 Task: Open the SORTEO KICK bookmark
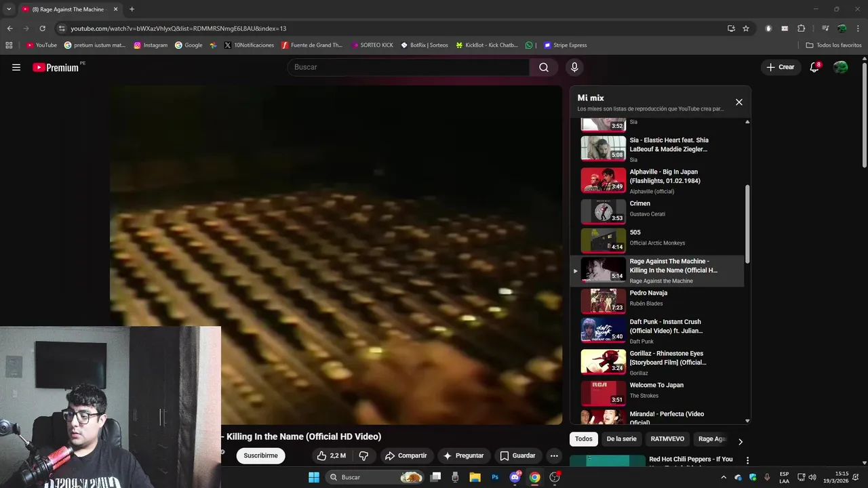(372, 45)
